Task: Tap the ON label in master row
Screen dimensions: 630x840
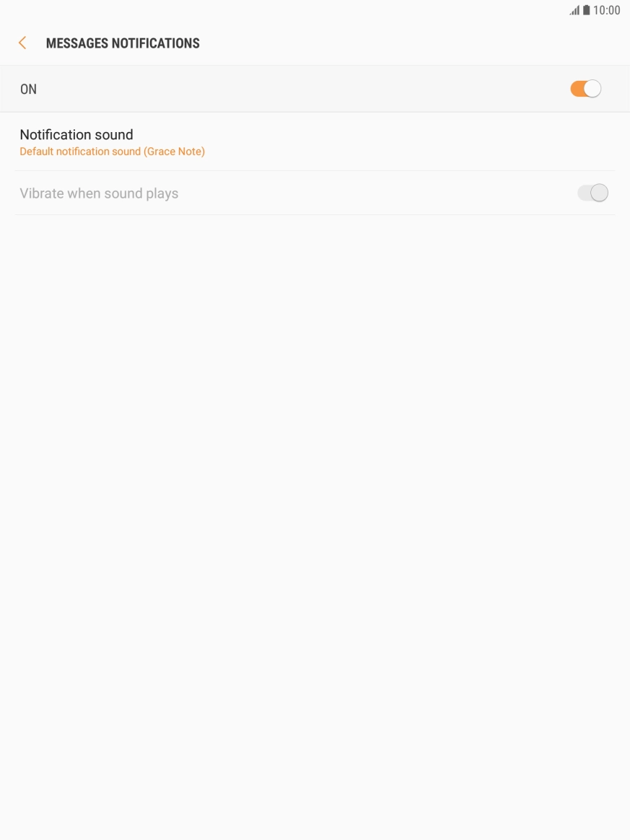Action: 28,89
